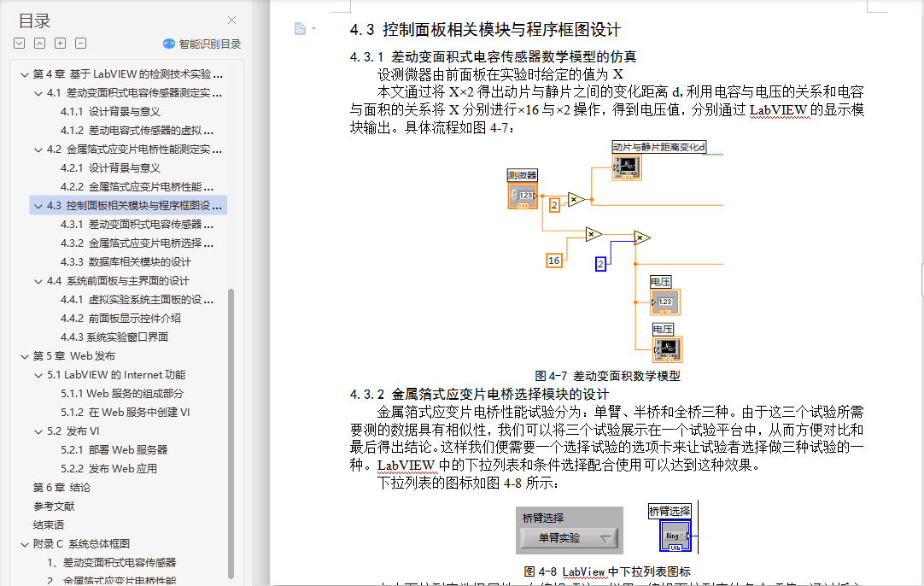
Task: Click the constant 16 box in diagram
Action: point(554,260)
